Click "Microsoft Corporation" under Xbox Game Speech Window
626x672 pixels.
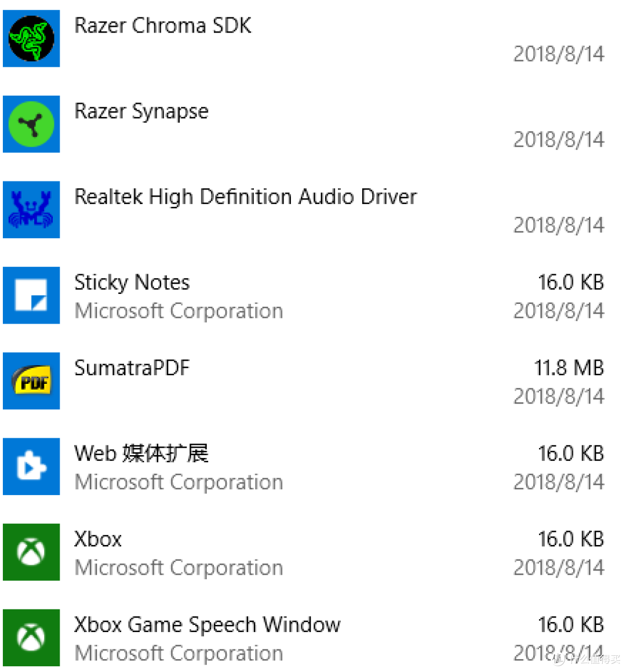pos(179,653)
